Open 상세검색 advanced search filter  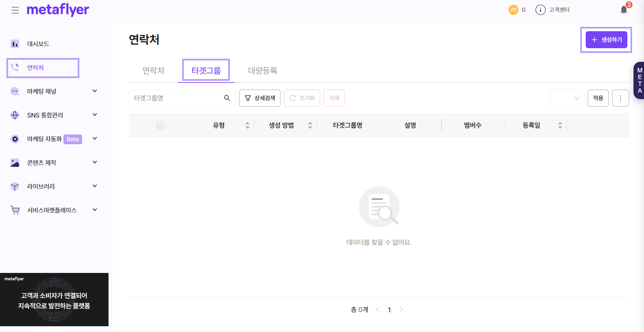click(260, 98)
